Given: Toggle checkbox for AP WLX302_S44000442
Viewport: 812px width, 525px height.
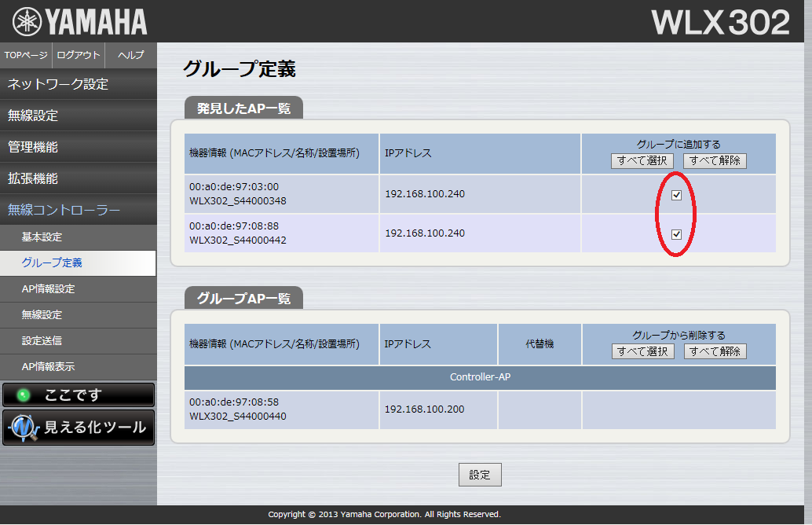Looking at the screenshot, I should 676,234.
